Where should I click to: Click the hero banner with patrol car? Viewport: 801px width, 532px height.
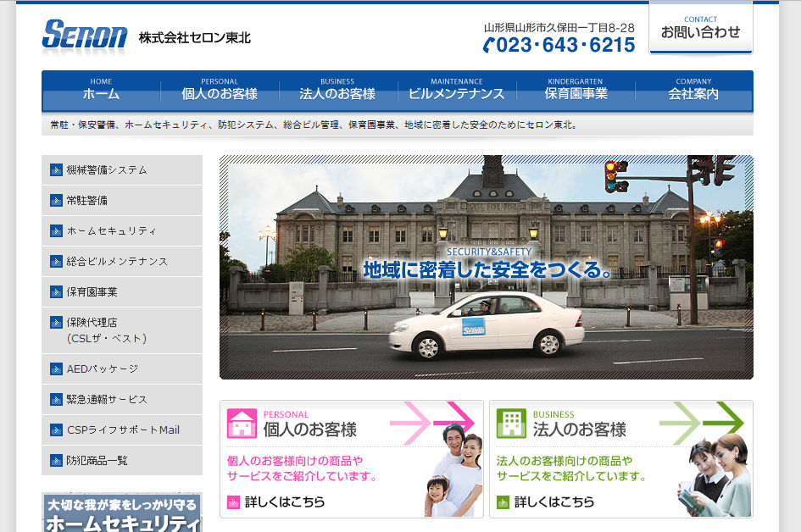coord(486,267)
